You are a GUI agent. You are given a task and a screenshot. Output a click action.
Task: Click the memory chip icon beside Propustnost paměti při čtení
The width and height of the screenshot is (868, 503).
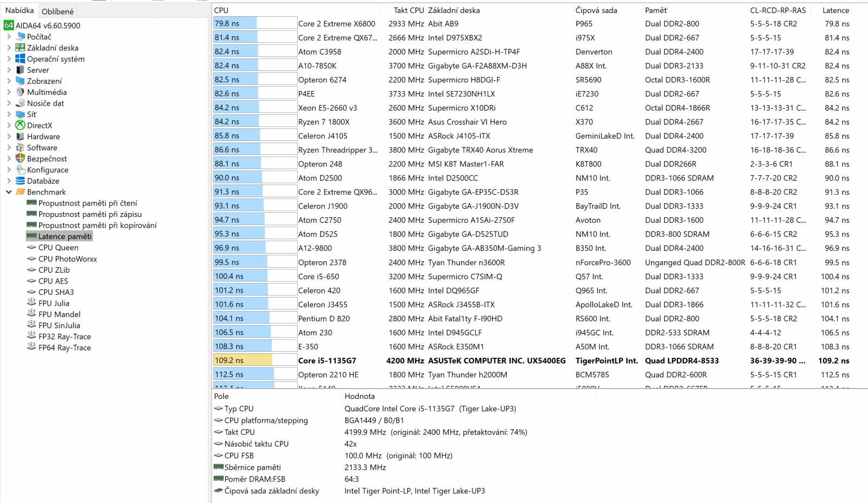coord(31,203)
